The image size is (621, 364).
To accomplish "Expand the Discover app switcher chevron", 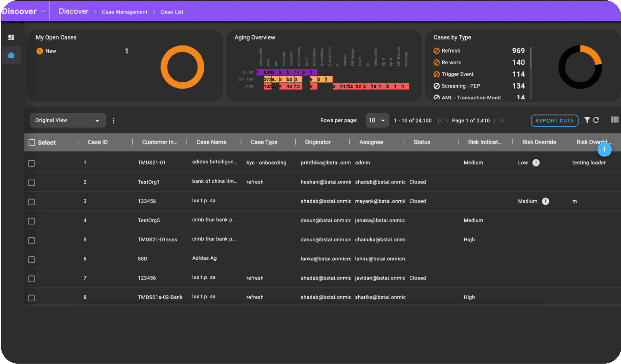I will pos(43,11).
